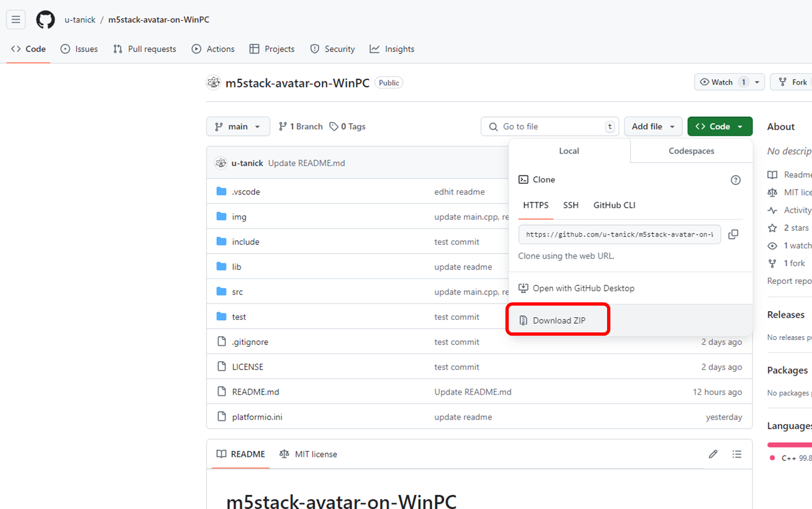Click the Packages heading link
This screenshot has height=509, width=812.
click(787, 370)
